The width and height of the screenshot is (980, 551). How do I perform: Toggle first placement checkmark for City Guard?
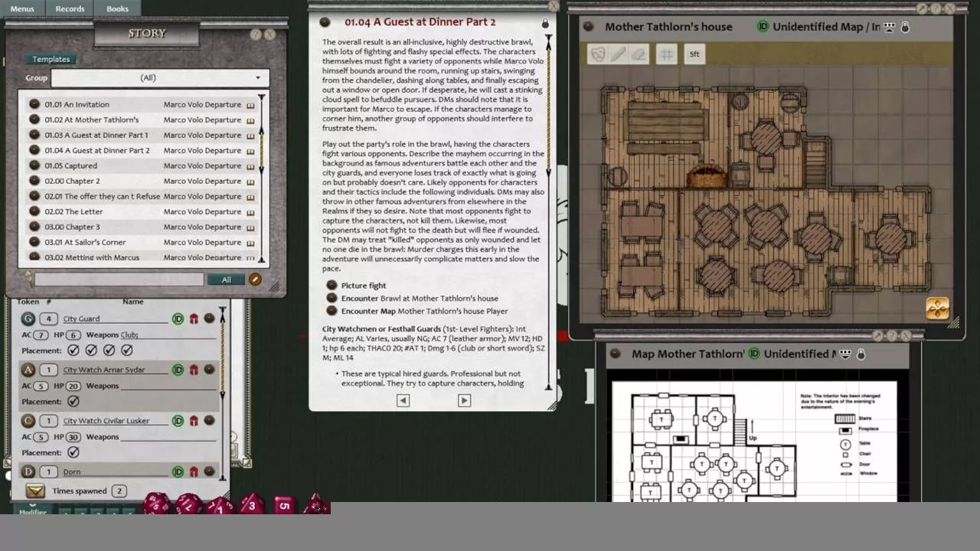pyautogui.click(x=73, y=350)
